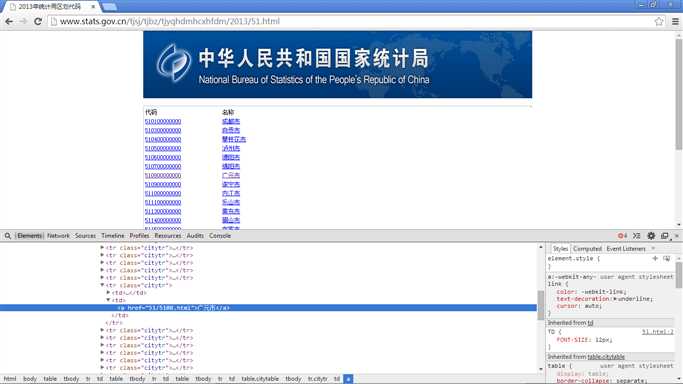Select tr.citytr in the breadcrumb bar

click(318, 379)
